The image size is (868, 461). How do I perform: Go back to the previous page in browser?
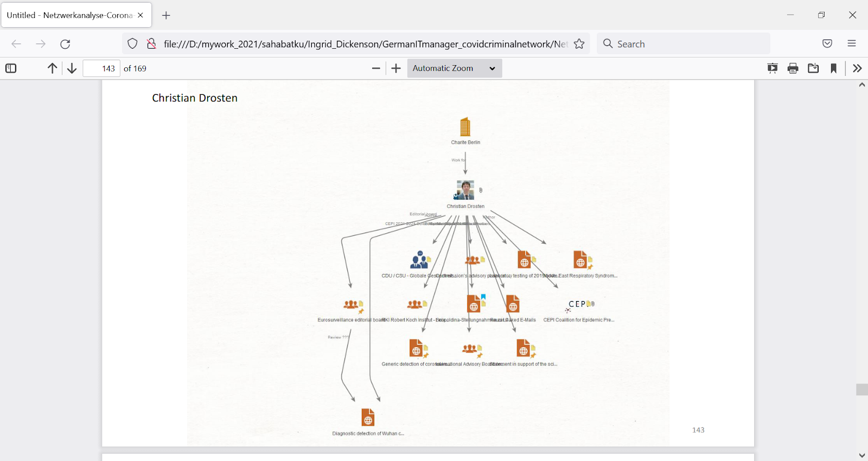click(x=16, y=44)
